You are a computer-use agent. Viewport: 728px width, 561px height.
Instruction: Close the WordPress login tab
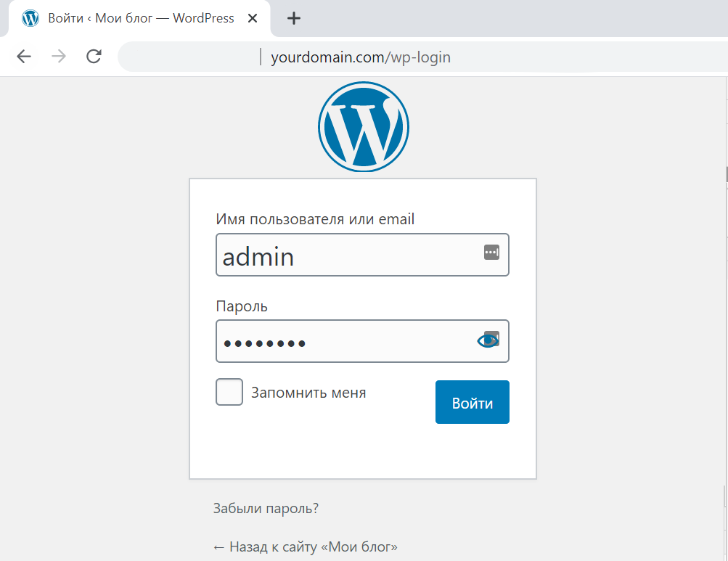point(253,19)
